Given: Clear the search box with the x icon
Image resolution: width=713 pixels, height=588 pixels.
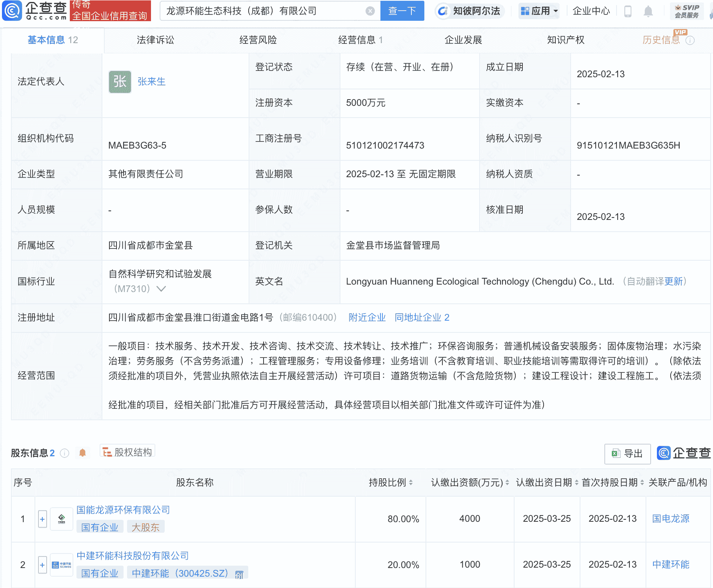Looking at the screenshot, I should (369, 11).
